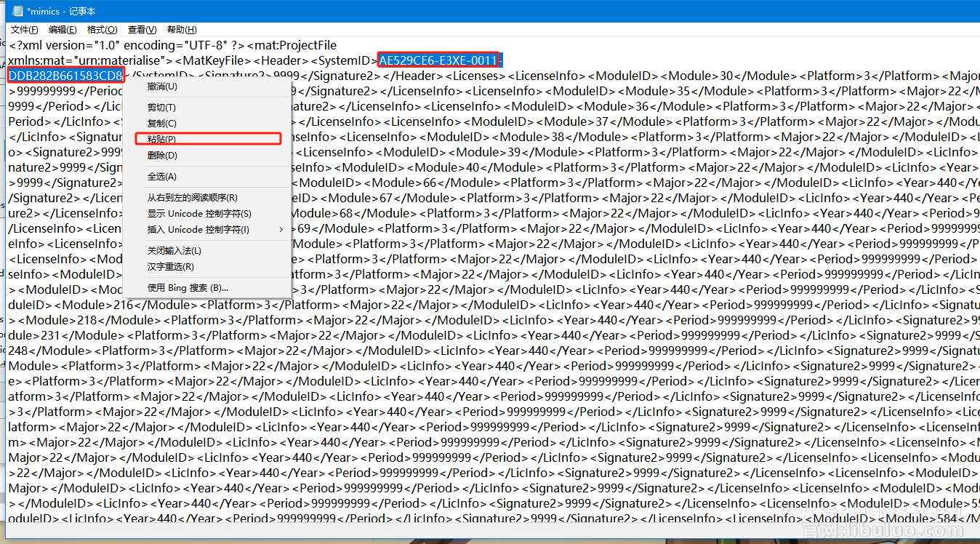
Task: Click the <MatKeyFile> tag text
Action: click(x=214, y=60)
